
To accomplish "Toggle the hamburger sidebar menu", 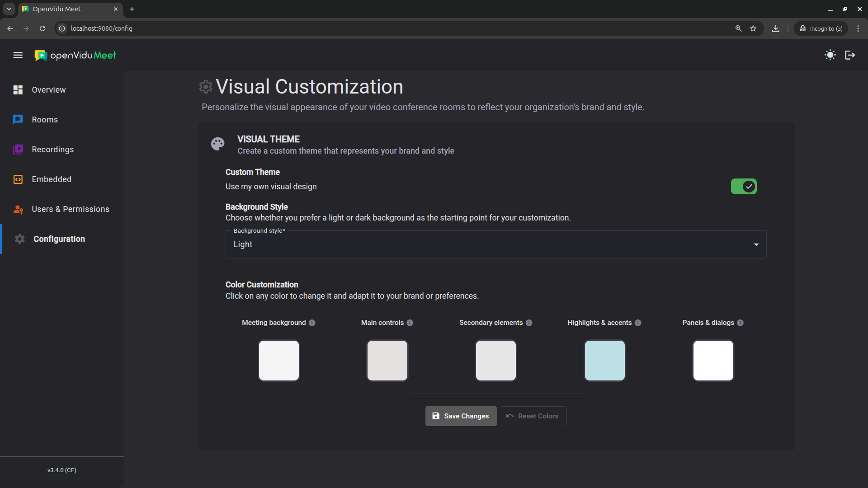I will [x=18, y=55].
